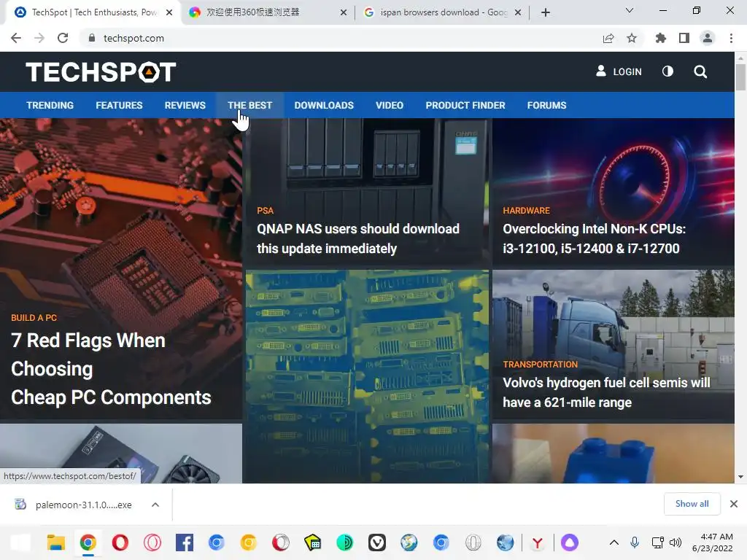Open the FEATURES menu item
This screenshot has width=747, height=560.
click(x=119, y=105)
